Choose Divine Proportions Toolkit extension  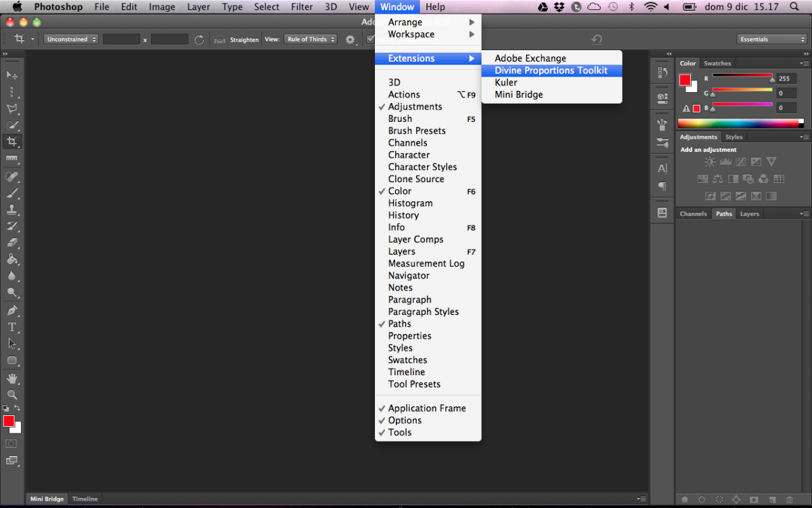pos(551,70)
